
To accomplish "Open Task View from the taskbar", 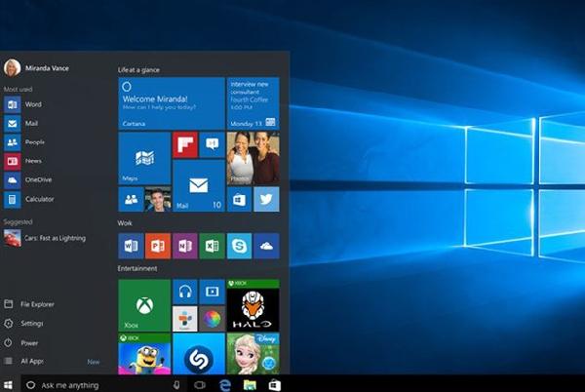I will 200,384.
